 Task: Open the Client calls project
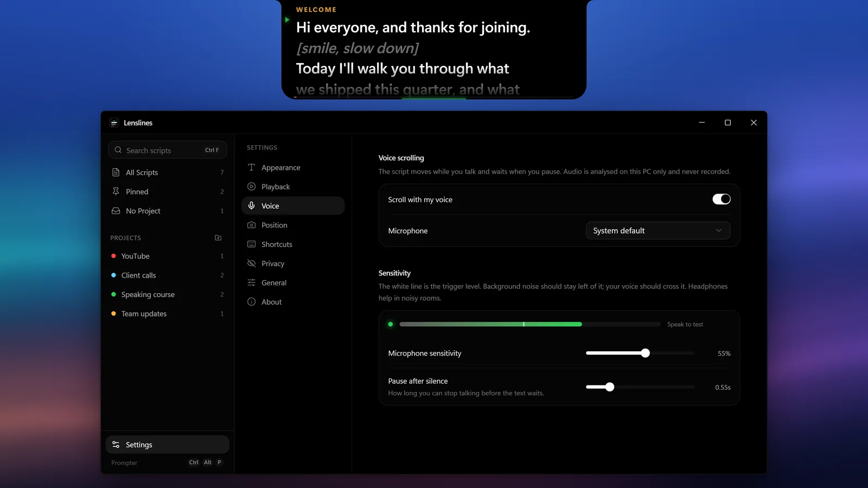click(168, 275)
